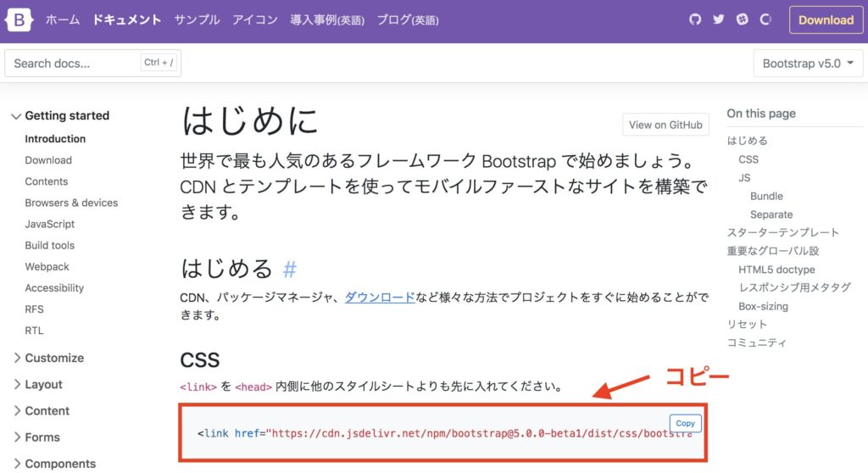The width and height of the screenshot is (868, 473).
Task: Open the Twitter icon link
Action: 719,19
